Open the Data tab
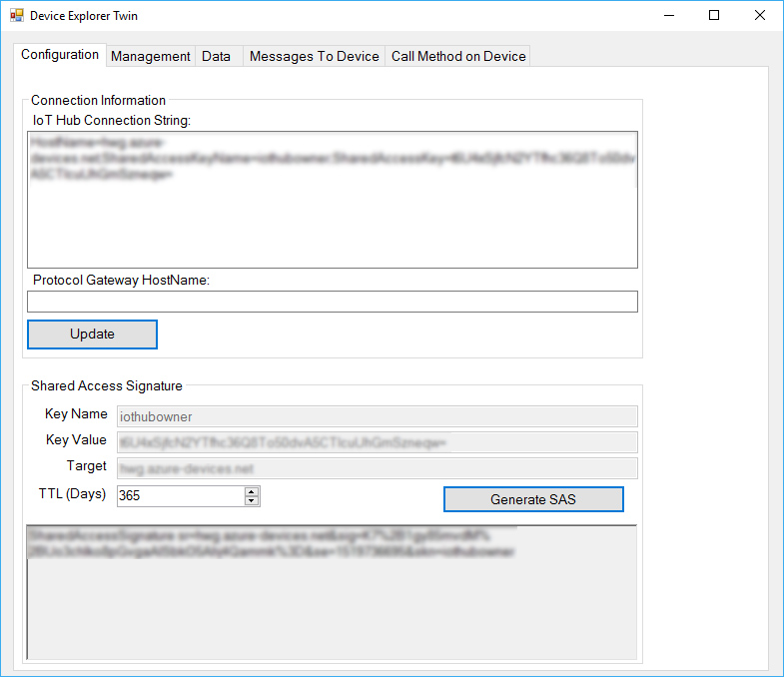The width and height of the screenshot is (784, 677). point(217,57)
